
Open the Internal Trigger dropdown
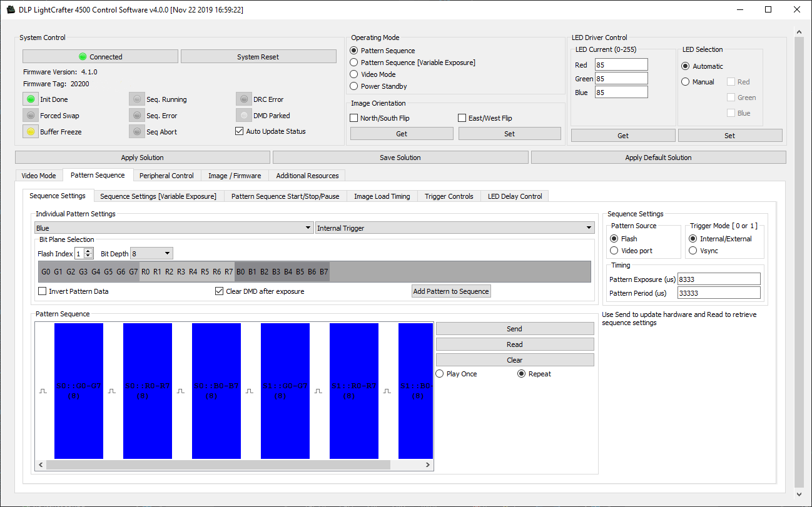coord(455,228)
